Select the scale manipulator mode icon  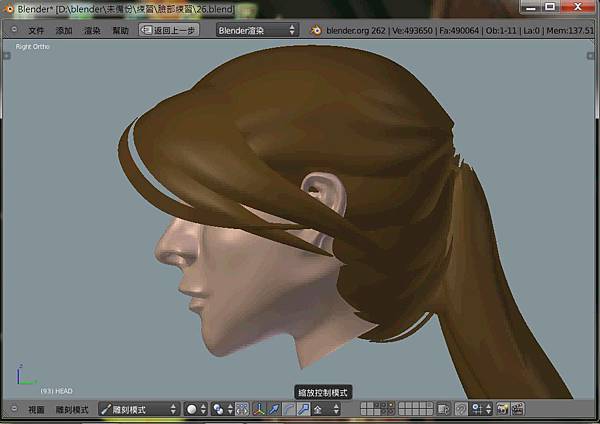[303, 409]
